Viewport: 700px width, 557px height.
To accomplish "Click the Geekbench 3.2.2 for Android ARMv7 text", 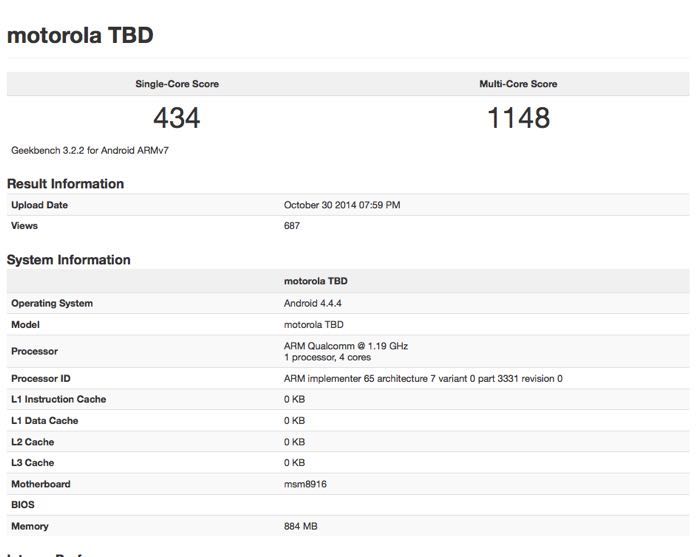I will [x=82, y=150].
